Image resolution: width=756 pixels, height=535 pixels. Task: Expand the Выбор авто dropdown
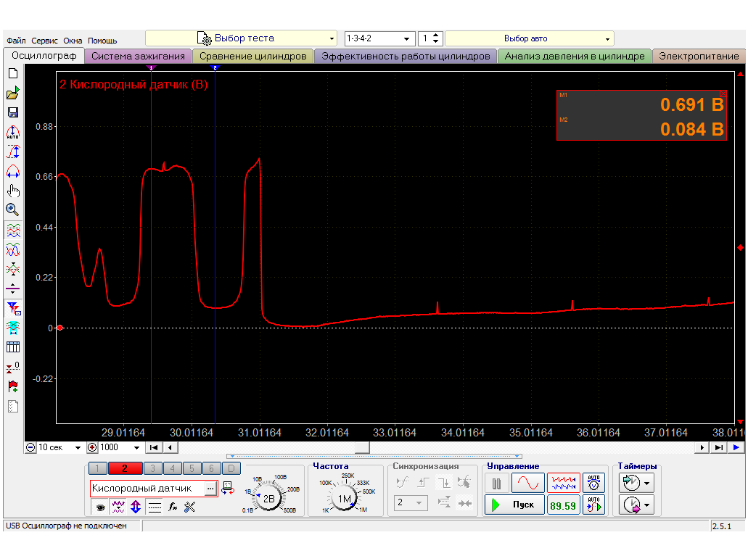(x=529, y=38)
